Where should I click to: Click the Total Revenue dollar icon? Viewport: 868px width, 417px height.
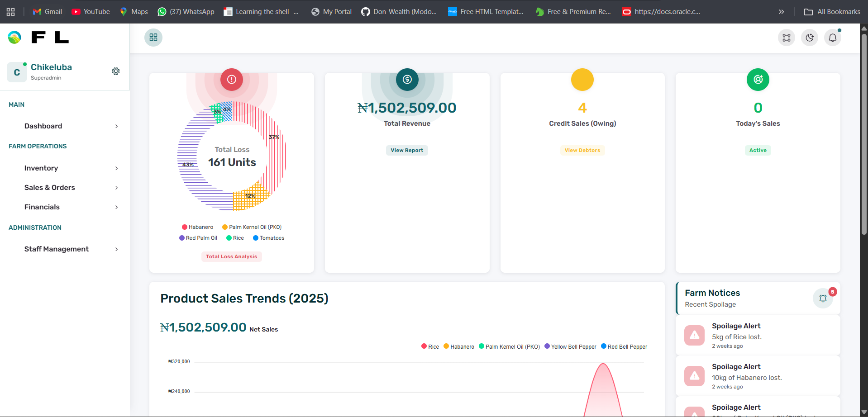coord(407,80)
